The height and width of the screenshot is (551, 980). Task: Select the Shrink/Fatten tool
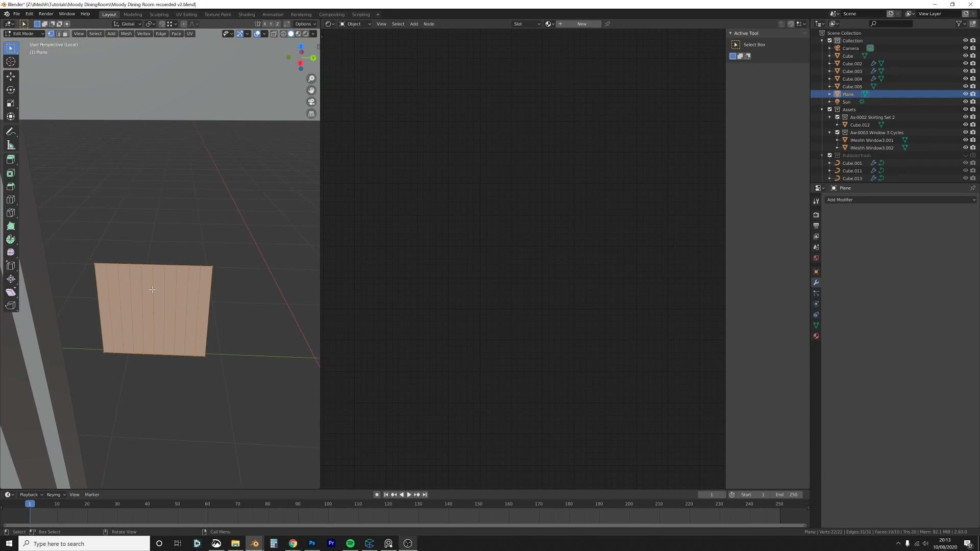(11, 279)
